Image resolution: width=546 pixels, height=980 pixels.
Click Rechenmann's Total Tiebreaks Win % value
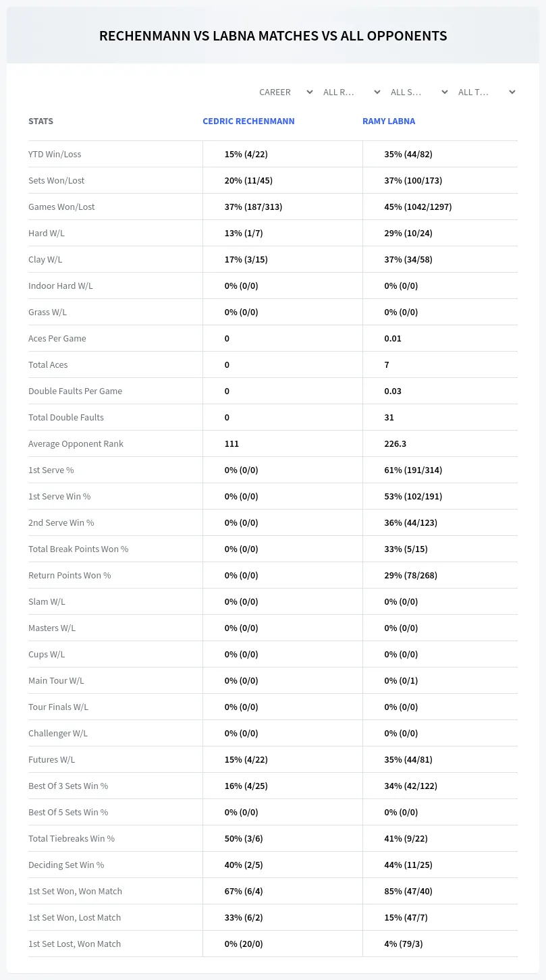pos(244,838)
